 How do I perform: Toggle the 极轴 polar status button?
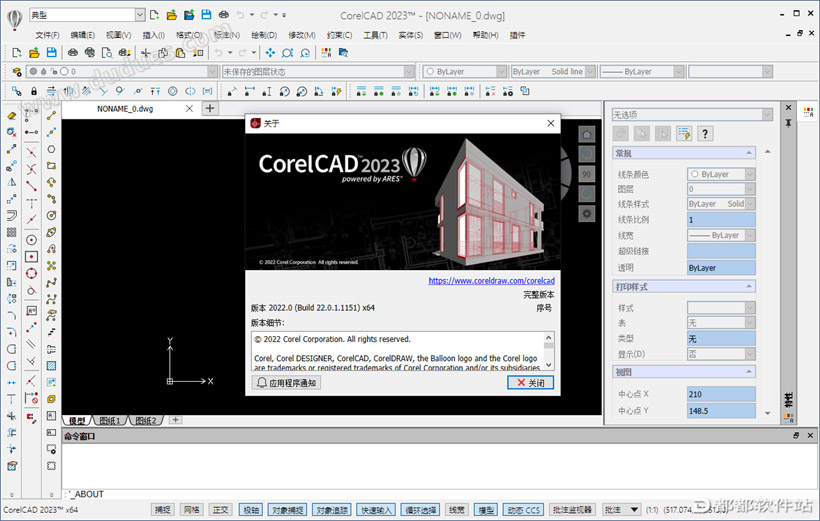tap(250, 509)
